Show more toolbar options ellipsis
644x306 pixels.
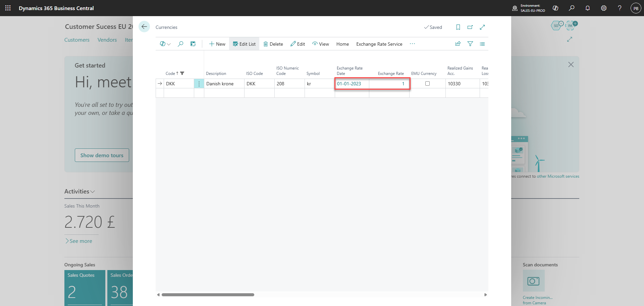point(412,44)
